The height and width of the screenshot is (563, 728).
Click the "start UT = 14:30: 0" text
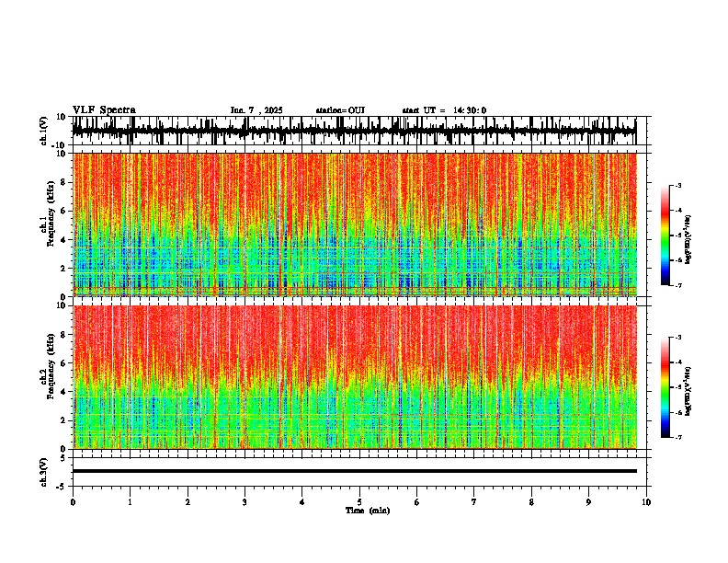(x=444, y=110)
